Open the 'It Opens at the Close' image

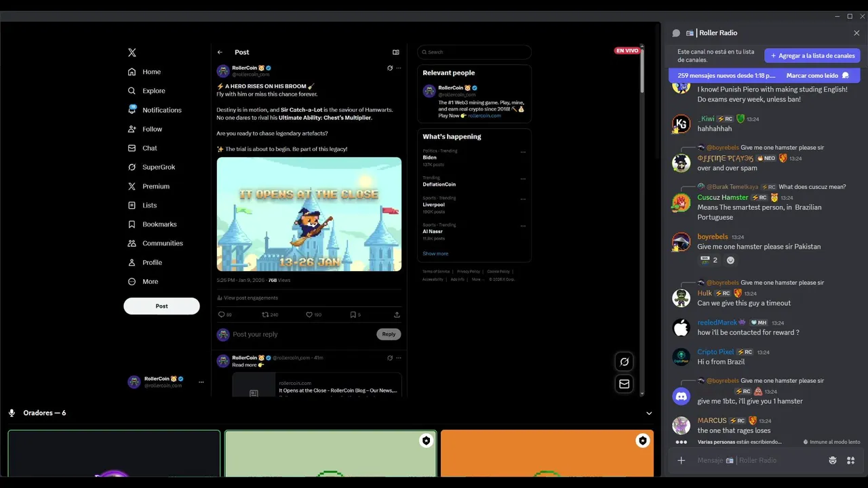click(309, 214)
